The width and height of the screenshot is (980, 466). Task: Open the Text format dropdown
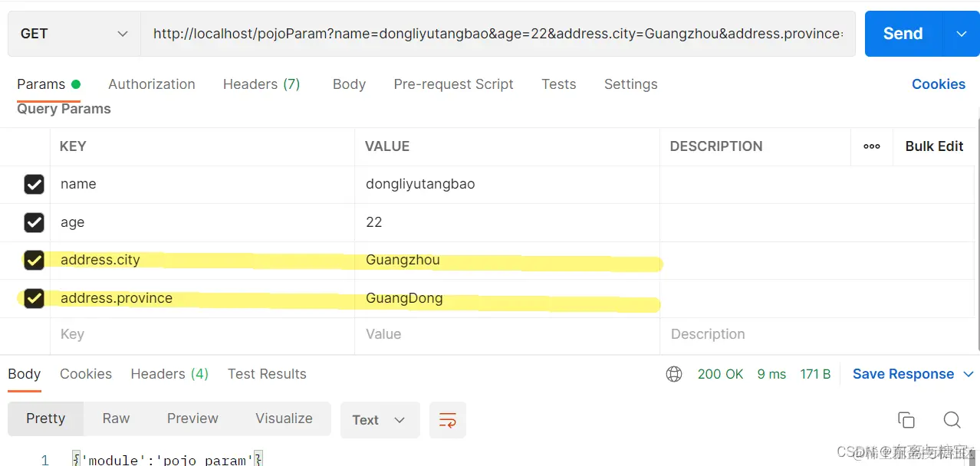(380, 420)
